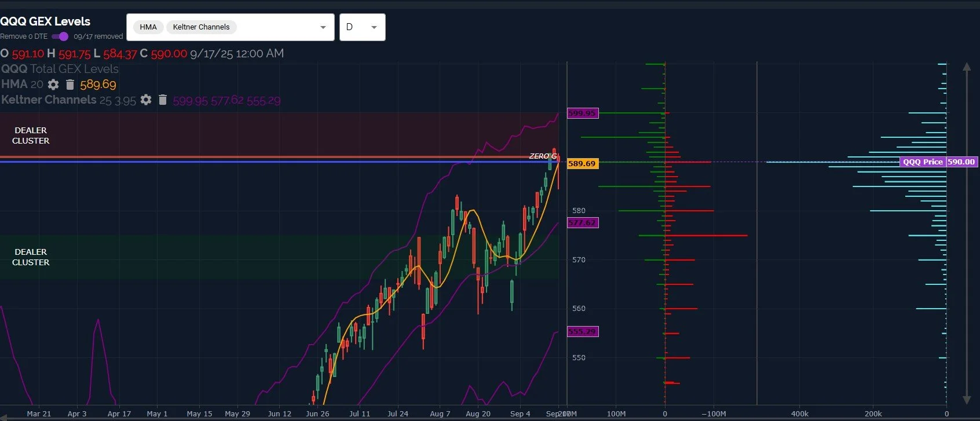Open HMA indicator settings gear
This screenshot has width=980, height=421.
point(53,85)
